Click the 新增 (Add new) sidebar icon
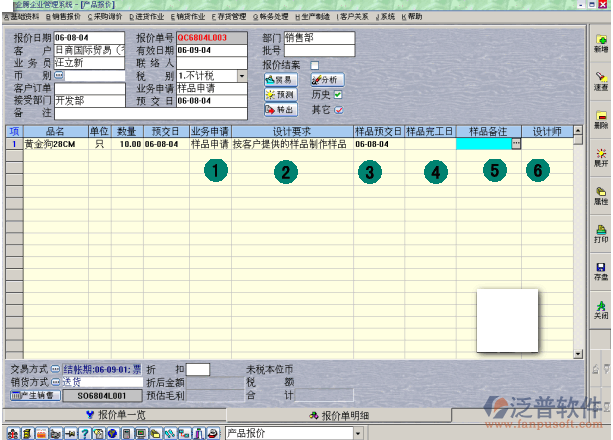613x440 pixels. [x=600, y=43]
